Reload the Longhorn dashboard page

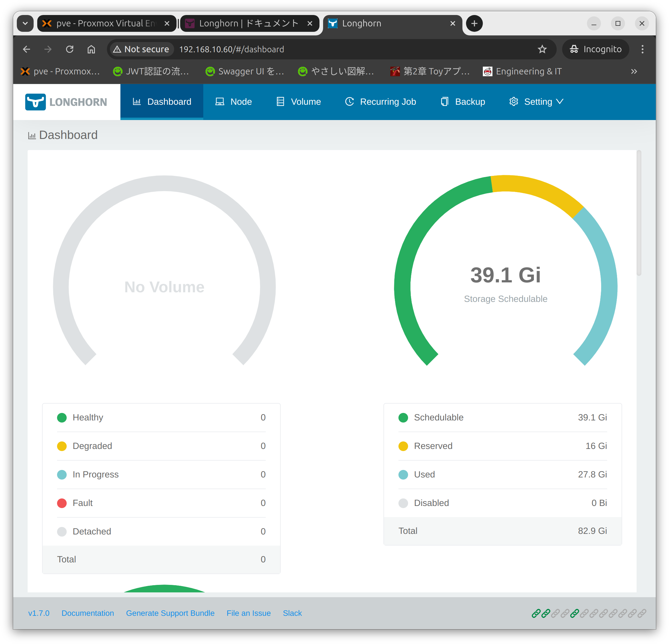coord(70,50)
